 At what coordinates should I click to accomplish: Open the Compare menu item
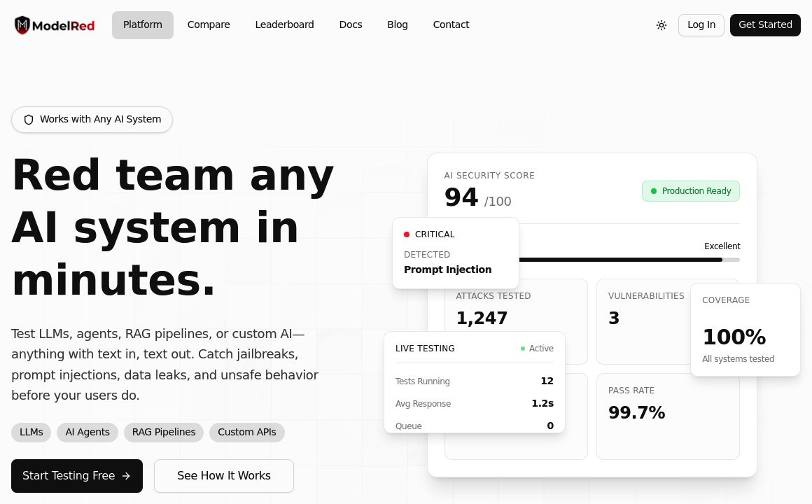[209, 25]
